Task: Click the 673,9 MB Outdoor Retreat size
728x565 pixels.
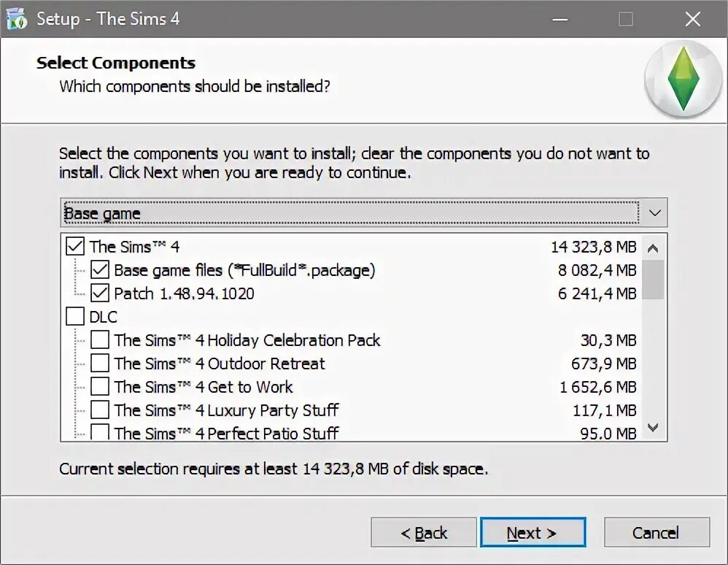Action: pos(603,364)
